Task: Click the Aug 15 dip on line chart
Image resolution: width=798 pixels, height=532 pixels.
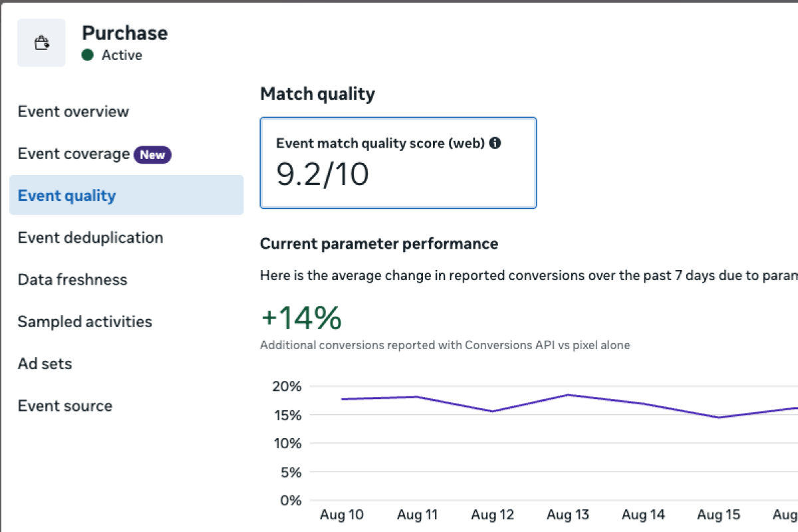Action: coord(720,418)
